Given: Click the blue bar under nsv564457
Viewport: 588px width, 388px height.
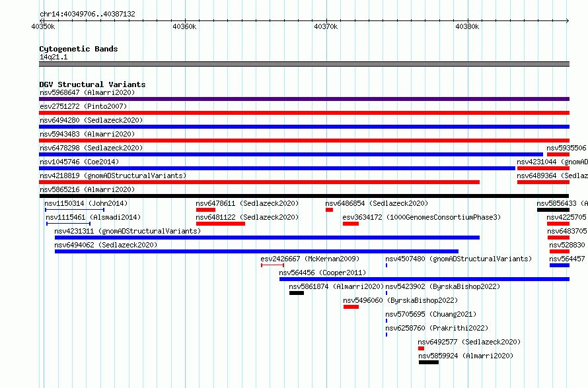Looking at the screenshot, I should (560, 265).
